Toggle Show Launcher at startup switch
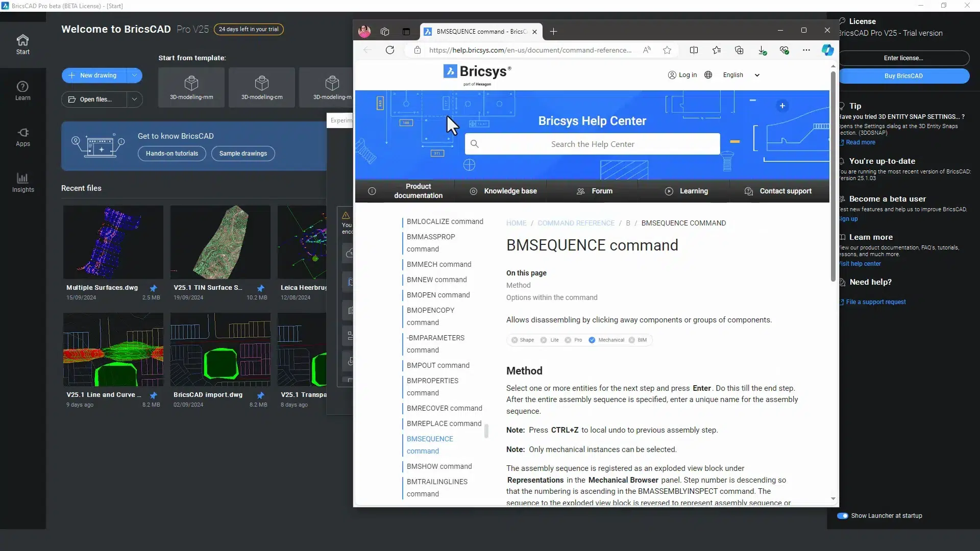This screenshot has height=551, width=980. pos(842,516)
